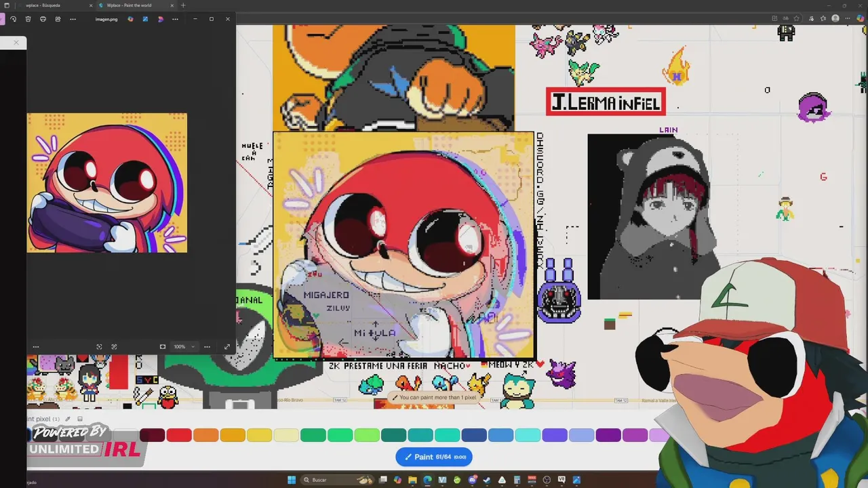This screenshot has height=488, width=868.
Task: Select the pencil tool above the palette
Action: (67, 419)
